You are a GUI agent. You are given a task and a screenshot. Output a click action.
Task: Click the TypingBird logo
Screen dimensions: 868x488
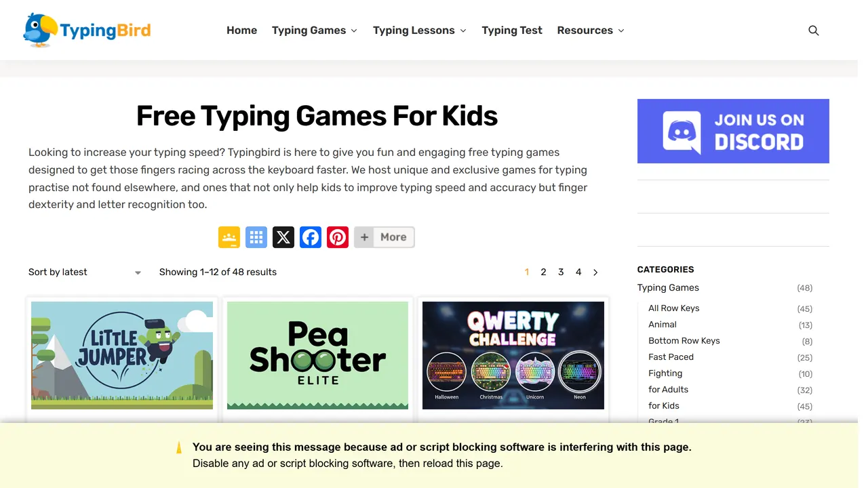(x=87, y=30)
